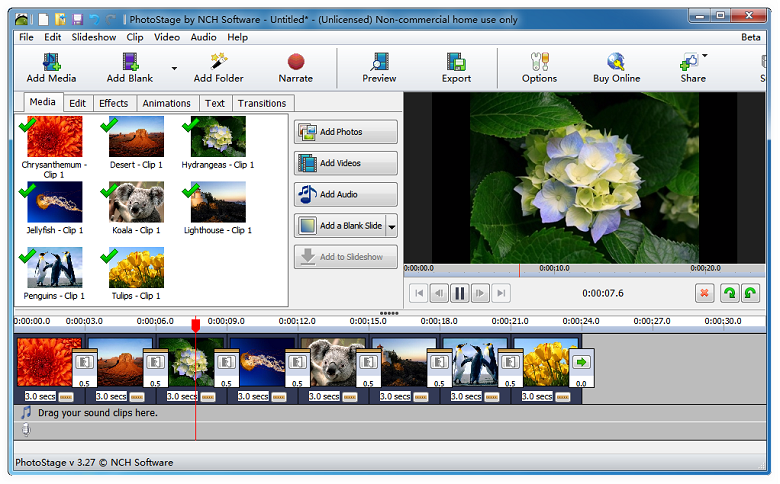780x484 pixels.
Task: Skip to the end of the slideshow
Action: pos(501,293)
